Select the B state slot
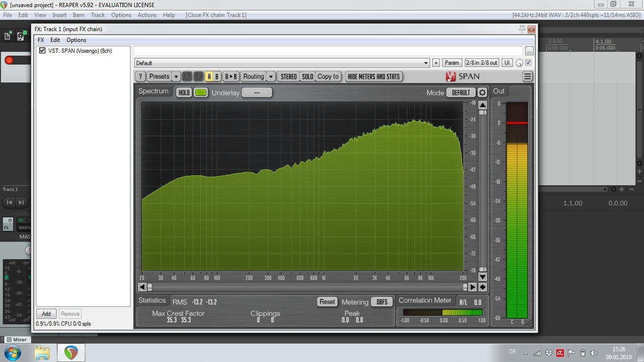The height and width of the screenshot is (362, 644). 217,76
